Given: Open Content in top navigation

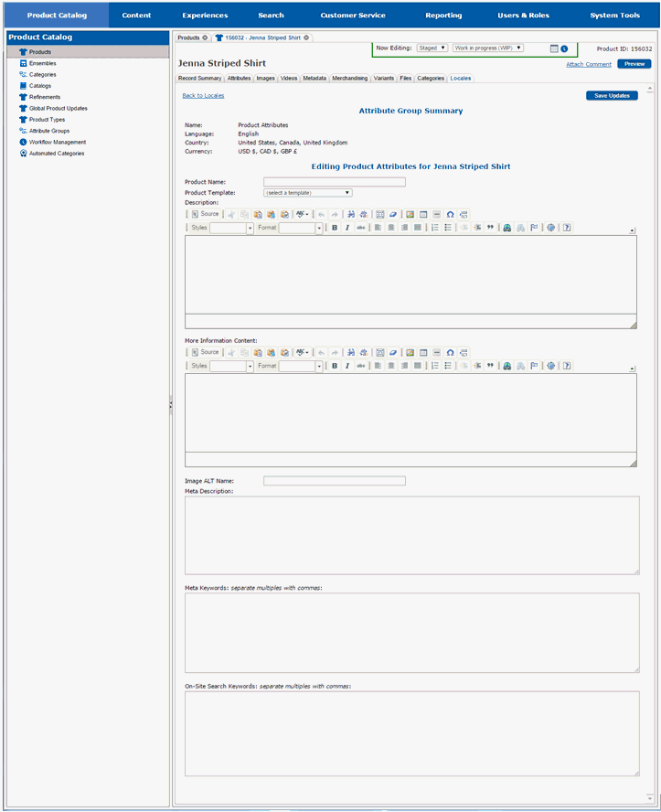Looking at the screenshot, I should pyautogui.click(x=136, y=15).
